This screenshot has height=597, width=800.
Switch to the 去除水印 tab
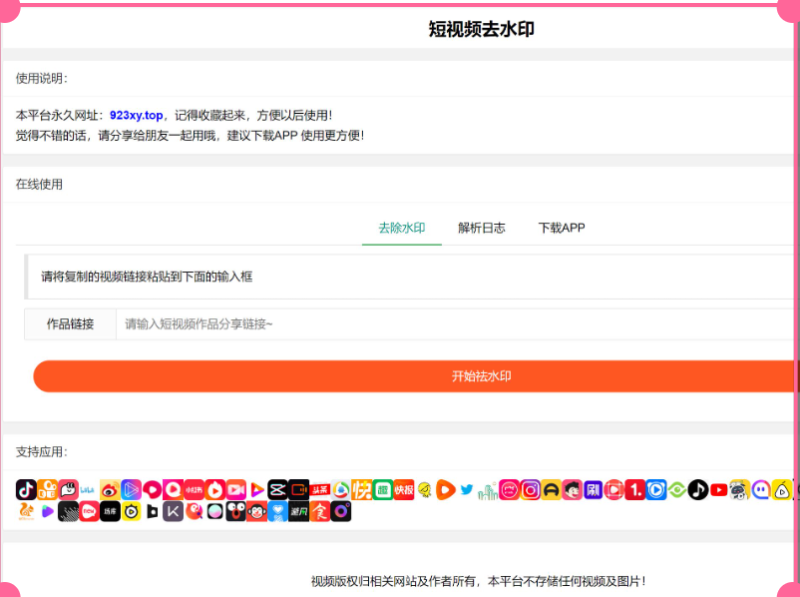[x=402, y=228]
